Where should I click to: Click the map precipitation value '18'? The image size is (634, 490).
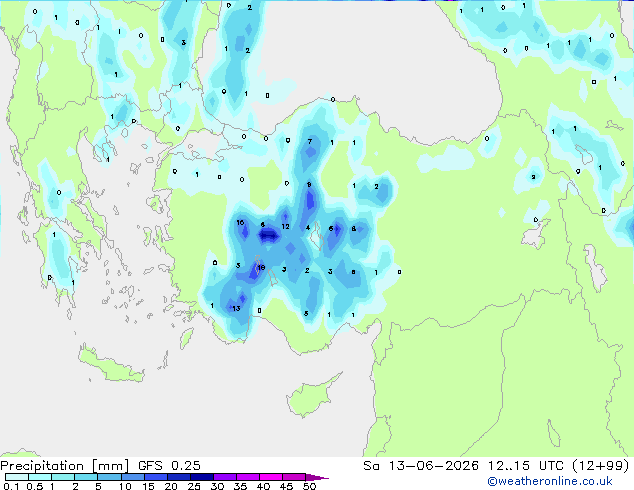click(x=261, y=268)
